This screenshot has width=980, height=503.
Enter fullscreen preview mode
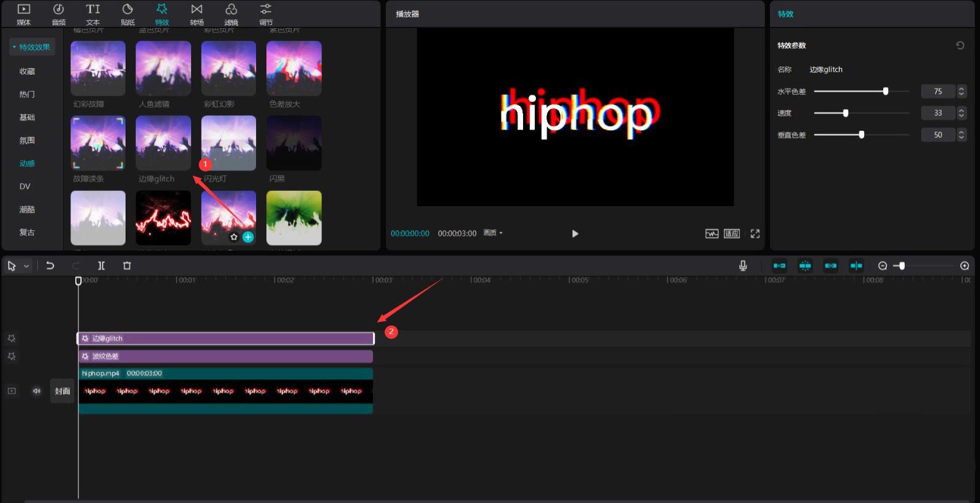pyautogui.click(x=755, y=234)
